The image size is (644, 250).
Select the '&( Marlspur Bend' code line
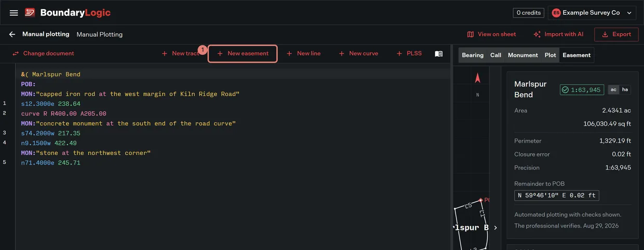point(51,74)
